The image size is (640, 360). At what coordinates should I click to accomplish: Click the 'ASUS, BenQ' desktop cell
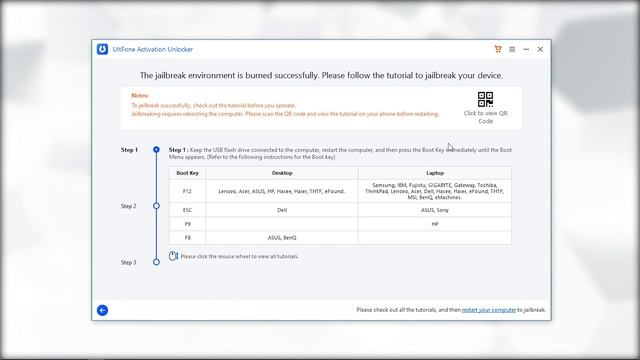point(282,238)
